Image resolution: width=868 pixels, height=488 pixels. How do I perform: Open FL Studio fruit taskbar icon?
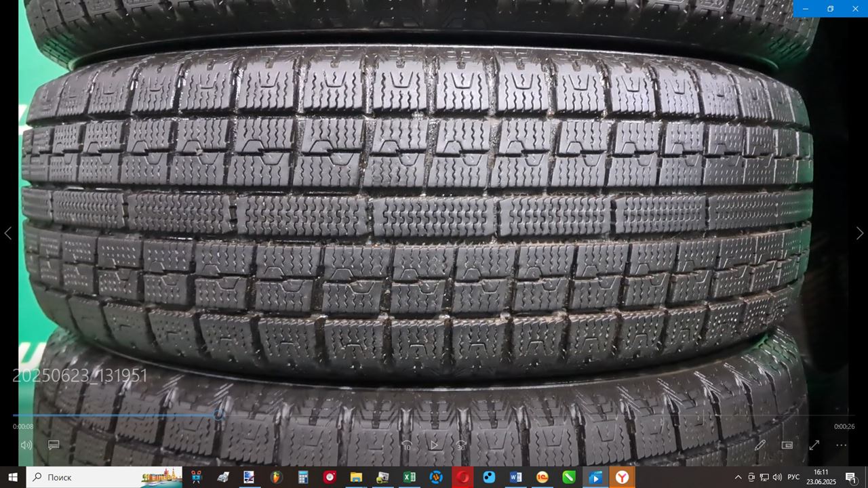click(x=276, y=477)
